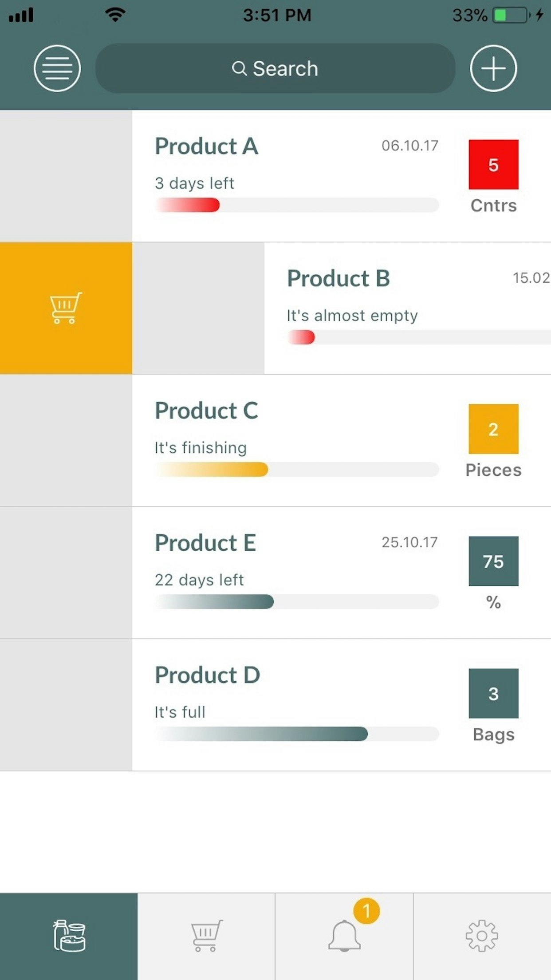The image size is (551, 980).
Task: Click yellow 2 Pieces quantity box
Action: 493,429
